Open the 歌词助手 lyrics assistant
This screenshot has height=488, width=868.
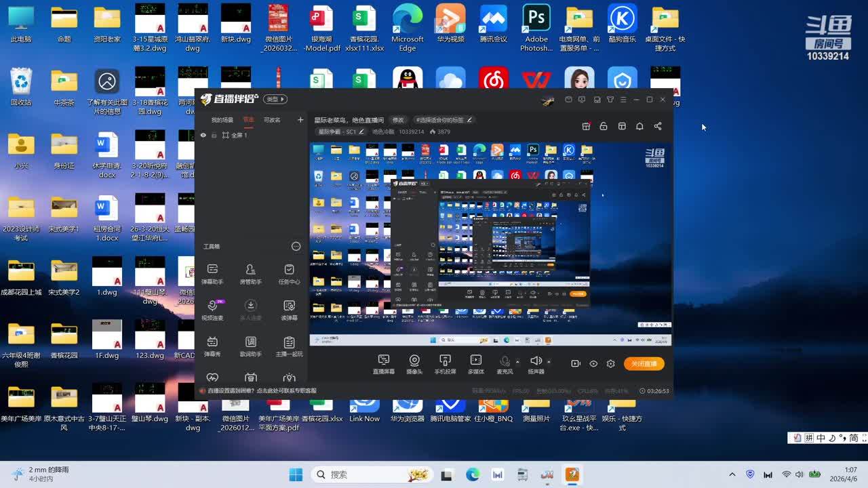click(x=250, y=345)
